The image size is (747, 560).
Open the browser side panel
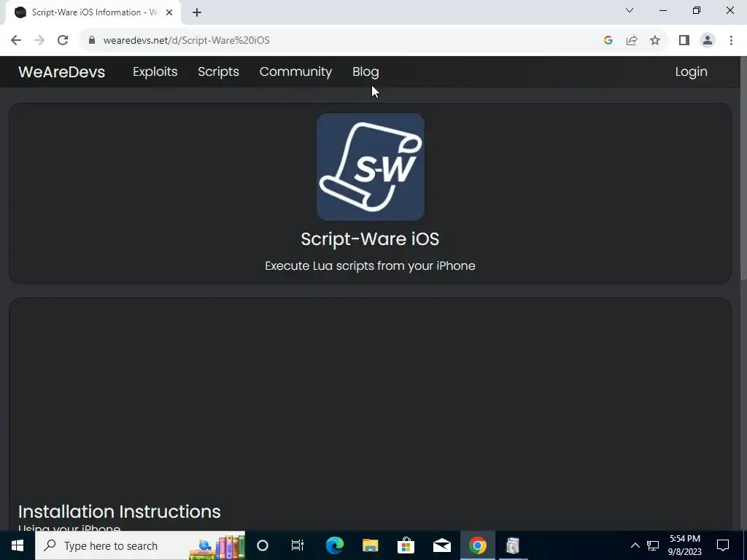coord(684,41)
